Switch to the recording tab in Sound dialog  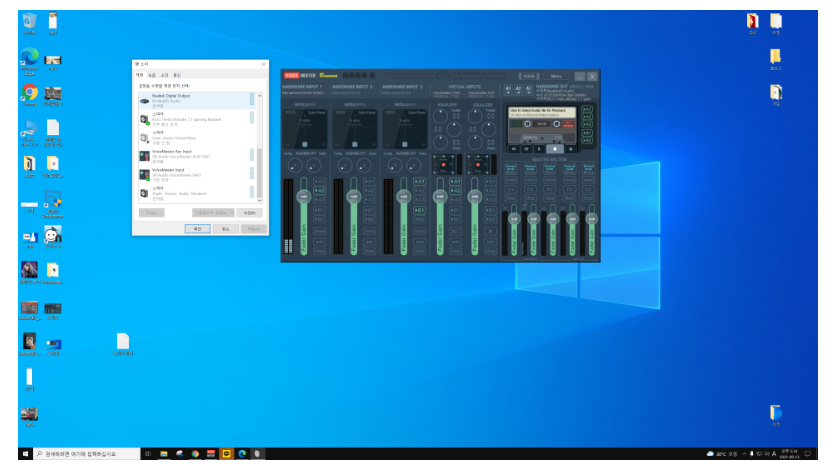[152, 75]
